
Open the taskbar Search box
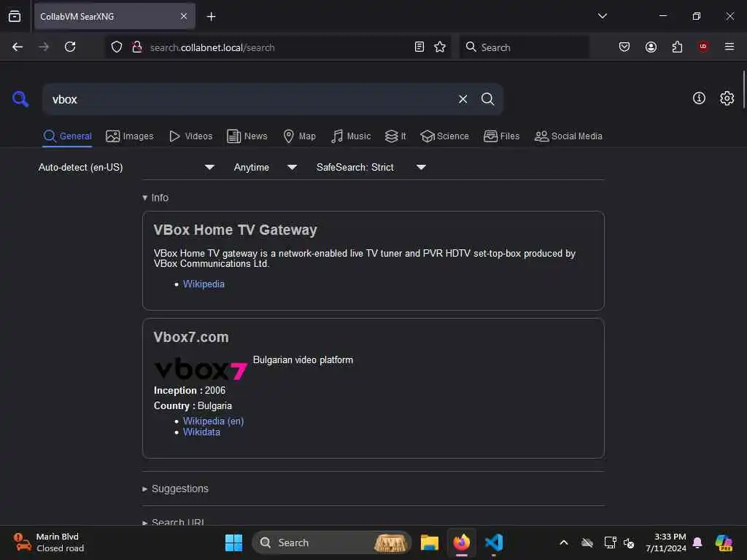click(x=332, y=542)
